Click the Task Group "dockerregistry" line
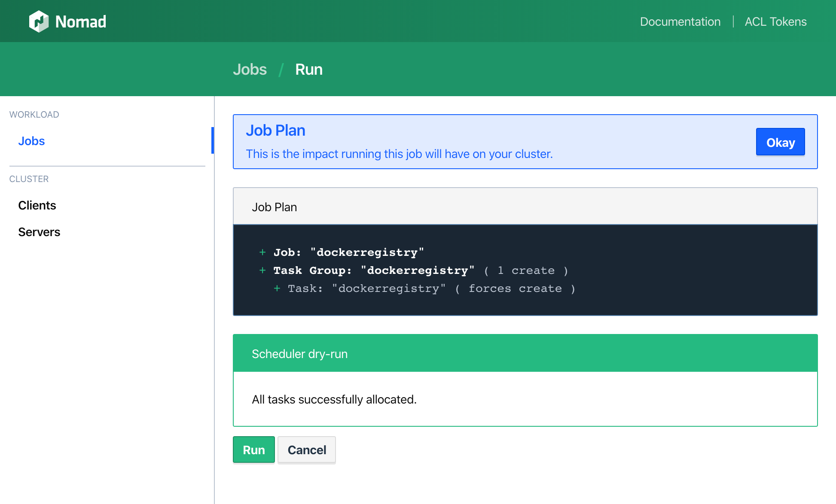The width and height of the screenshot is (836, 504). click(414, 270)
